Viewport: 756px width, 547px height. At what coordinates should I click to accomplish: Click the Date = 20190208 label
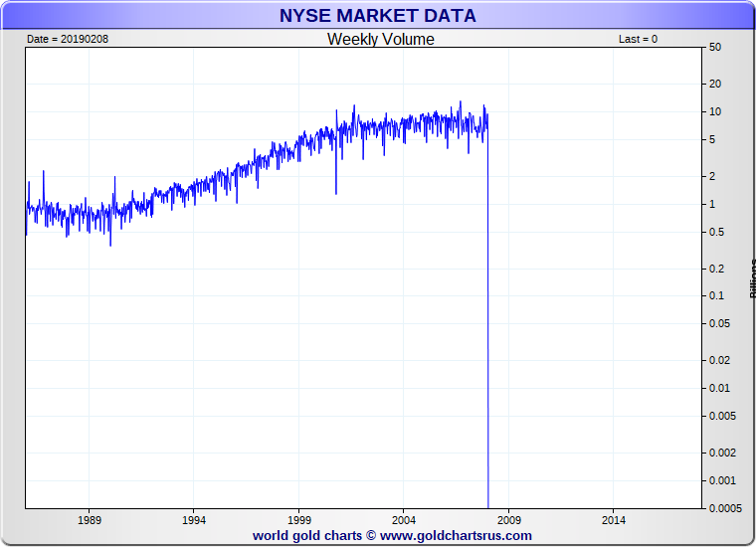[x=68, y=39]
